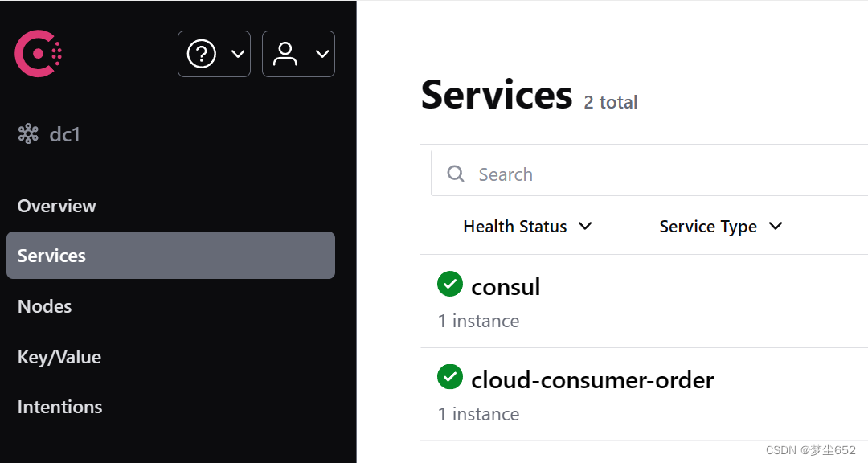Open the chevron next to the help icon
Image resolution: width=868 pixels, height=463 pixels.
coord(237,54)
